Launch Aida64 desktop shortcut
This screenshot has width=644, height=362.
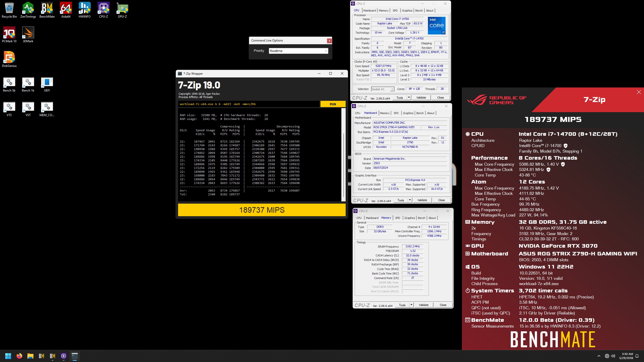pos(66,10)
